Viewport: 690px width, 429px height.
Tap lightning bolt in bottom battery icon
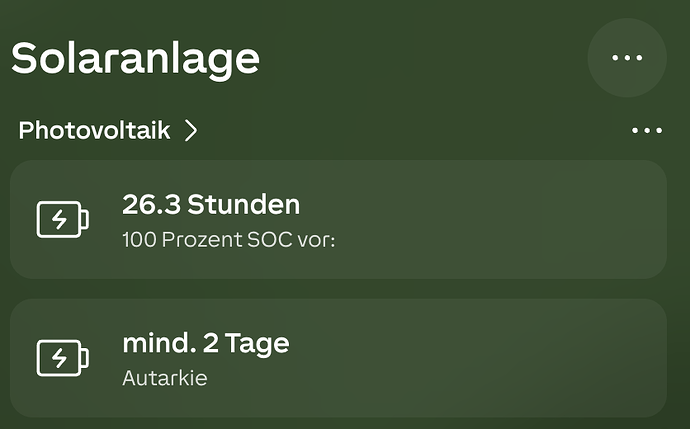[59, 358]
